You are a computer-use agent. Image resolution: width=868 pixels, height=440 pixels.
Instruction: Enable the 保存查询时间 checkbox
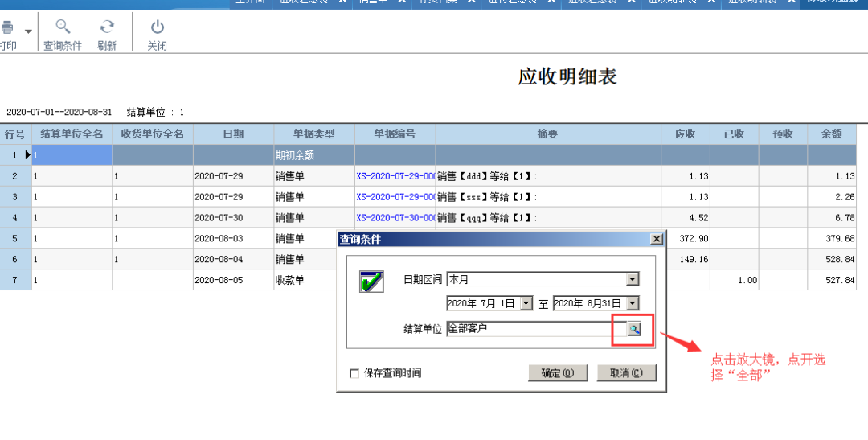(354, 373)
